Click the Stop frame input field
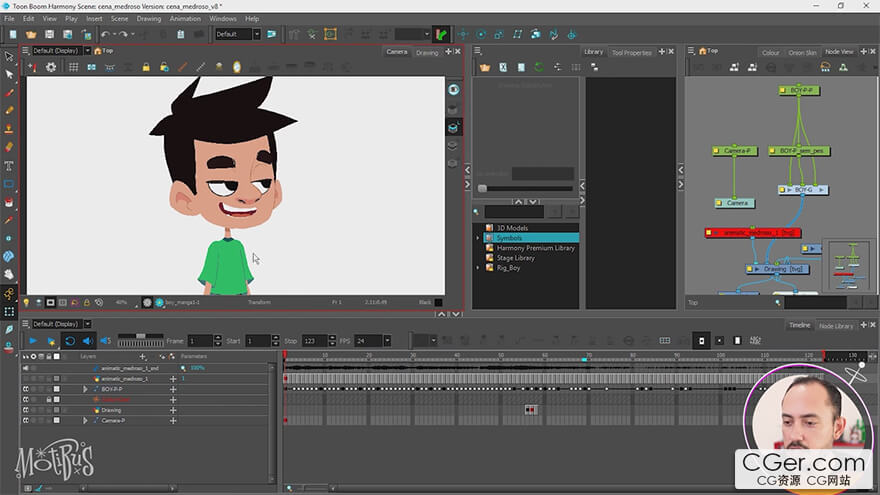The height and width of the screenshot is (495, 880). point(313,341)
